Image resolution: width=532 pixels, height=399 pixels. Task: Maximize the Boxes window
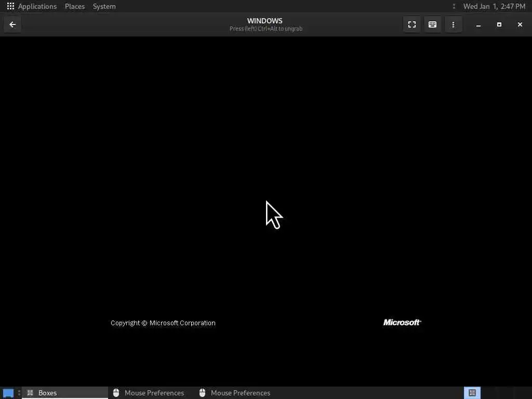pyautogui.click(x=499, y=24)
